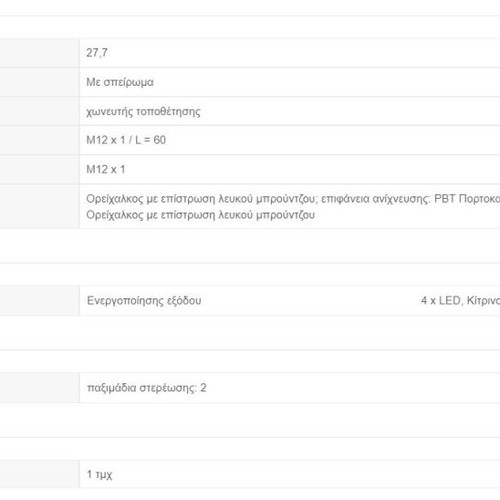This screenshot has height=500, width=500.
Task: Click the χωνευτής τοποθέτησης value
Action: (x=143, y=111)
